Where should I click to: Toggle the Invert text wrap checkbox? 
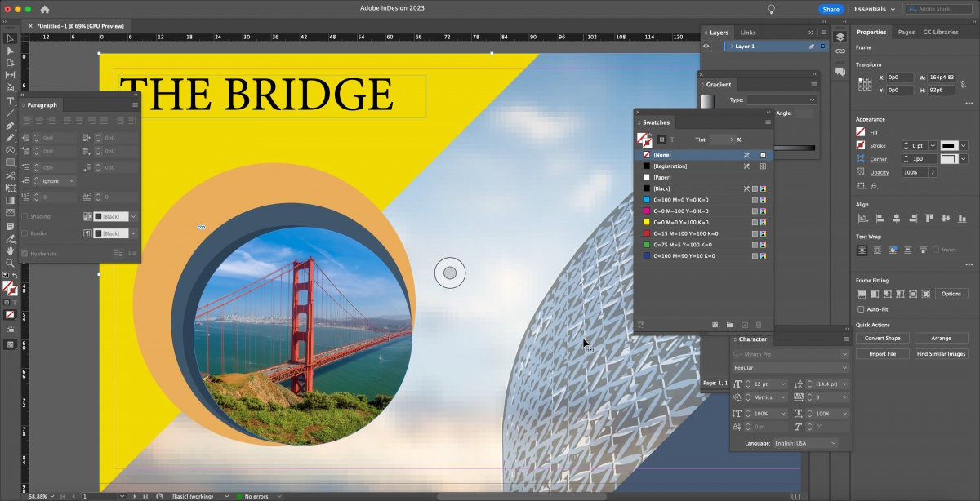click(x=936, y=250)
